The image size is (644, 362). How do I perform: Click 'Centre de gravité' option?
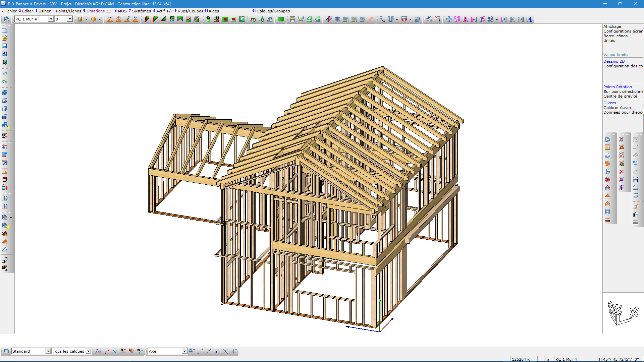point(620,96)
